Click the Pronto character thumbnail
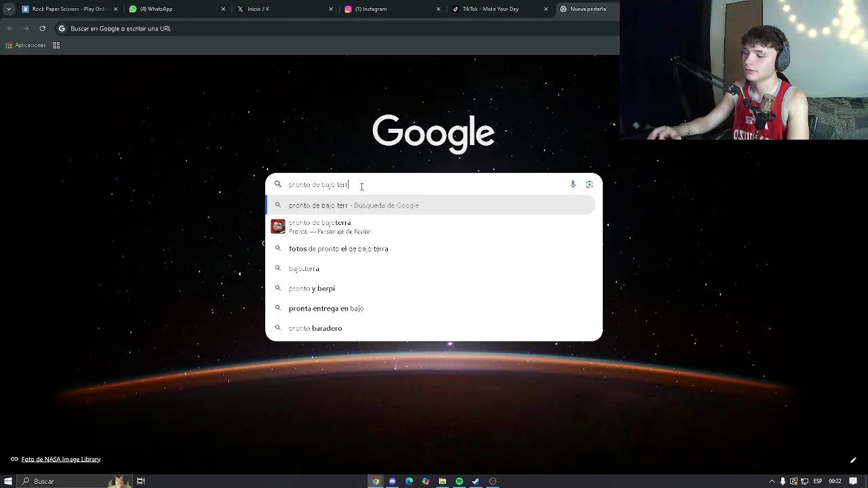The width and height of the screenshot is (868, 488). pos(278,226)
